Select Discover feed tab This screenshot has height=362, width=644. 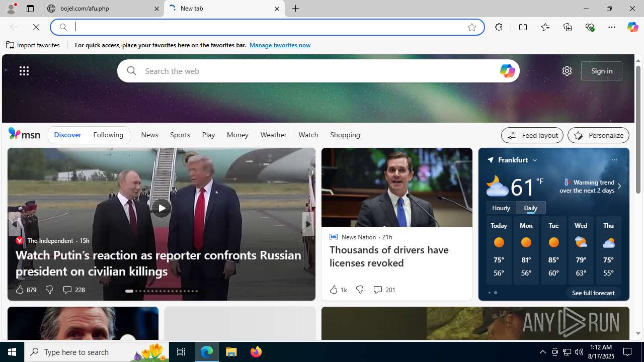pos(67,135)
